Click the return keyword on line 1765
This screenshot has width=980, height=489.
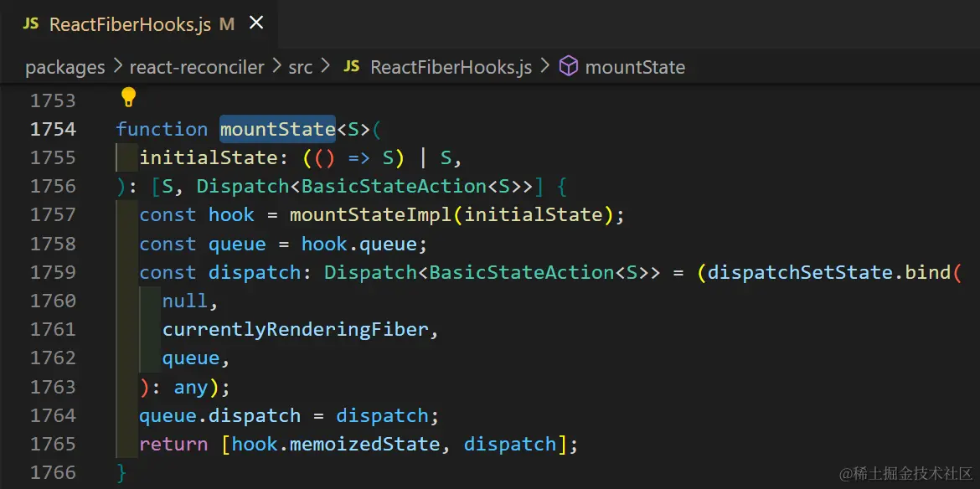click(173, 444)
